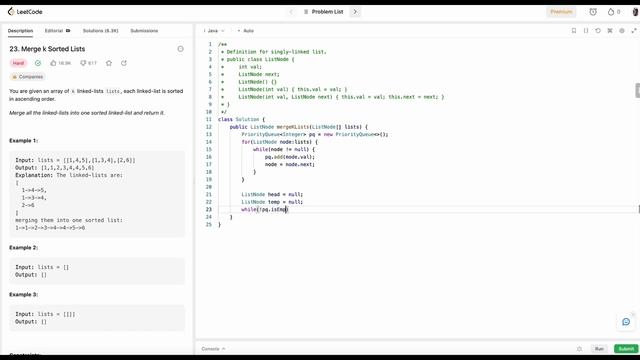This screenshot has width=640, height=360.
Task: Click the Example 2 heading
Action: (24, 248)
